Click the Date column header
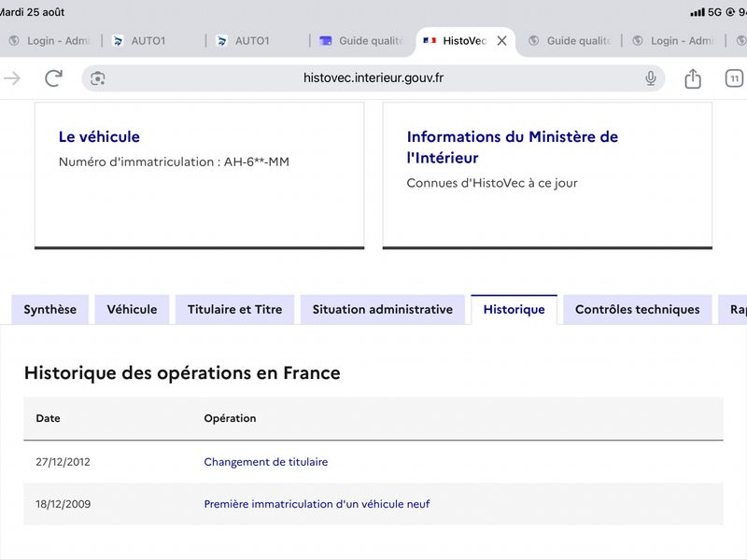Image resolution: width=747 pixels, height=560 pixels. pyautogui.click(x=49, y=418)
